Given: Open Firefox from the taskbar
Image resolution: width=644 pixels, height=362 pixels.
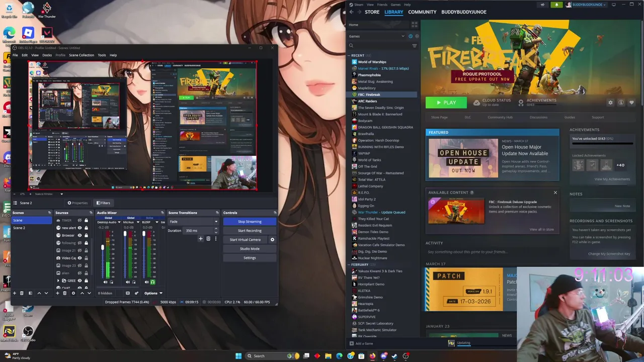Looking at the screenshot, I should pyautogui.click(x=372, y=356).
